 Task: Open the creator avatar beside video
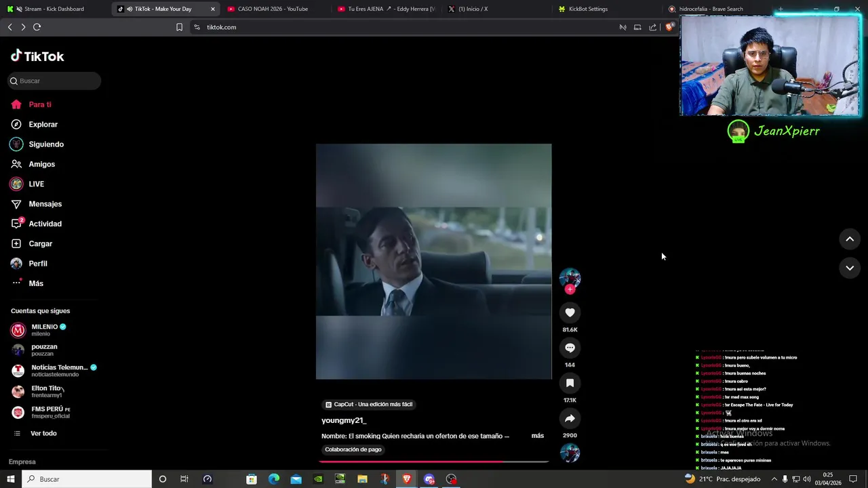coord(570,278)
